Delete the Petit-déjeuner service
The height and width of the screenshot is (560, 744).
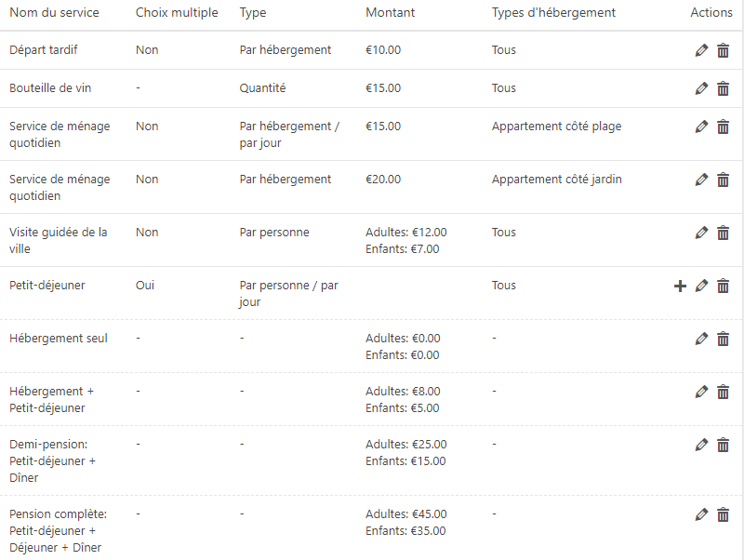[723, 286]
